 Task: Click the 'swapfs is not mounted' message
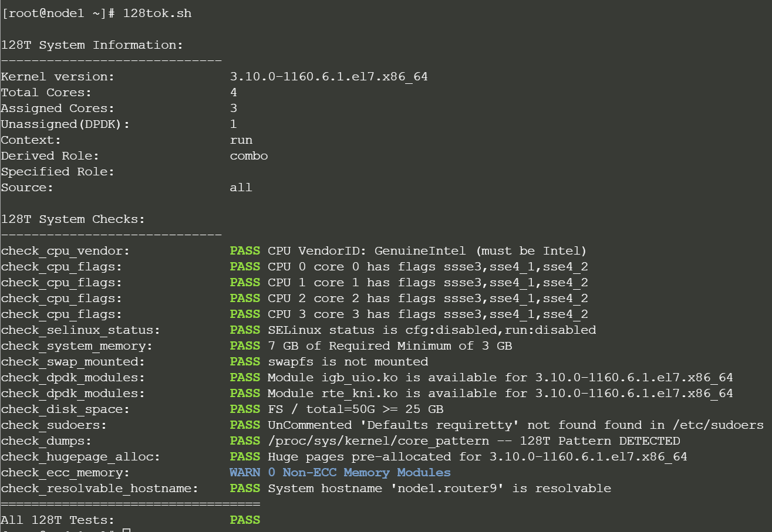[x=348, y=361]
